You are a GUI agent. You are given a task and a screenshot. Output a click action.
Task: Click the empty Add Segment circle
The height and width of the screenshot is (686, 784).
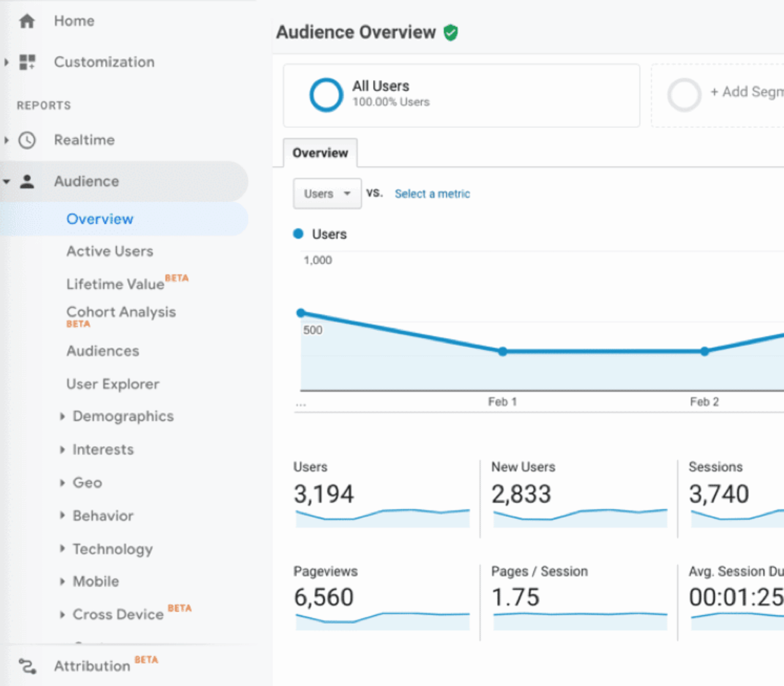(x=684, y=95)
